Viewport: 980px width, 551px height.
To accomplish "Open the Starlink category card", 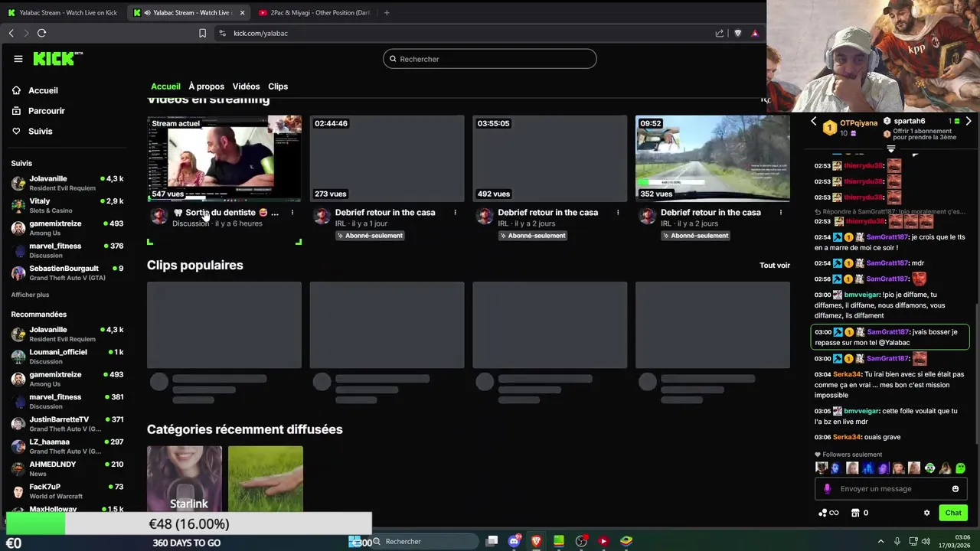I will pos(185,479).
